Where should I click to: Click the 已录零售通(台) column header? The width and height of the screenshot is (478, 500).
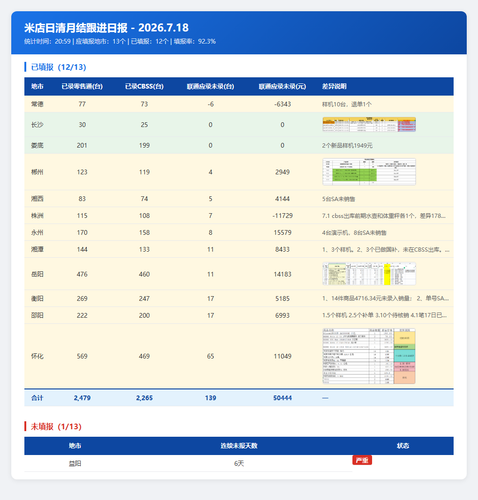click(x=82, y=86)
